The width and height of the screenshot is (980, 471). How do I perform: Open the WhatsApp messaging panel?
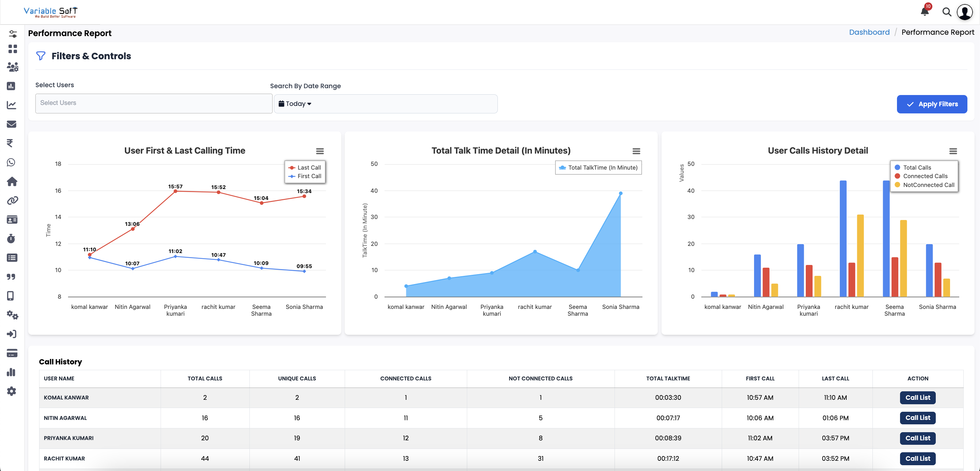[12, 162]
